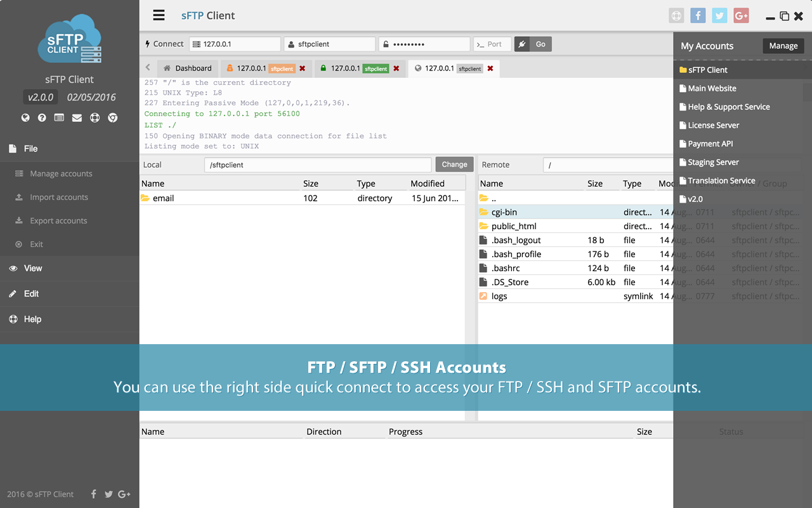Expand the Help menu section

coord(70,319)
